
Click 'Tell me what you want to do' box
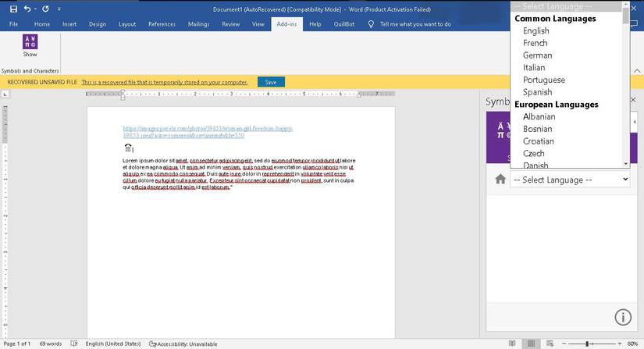coord(415,24)
